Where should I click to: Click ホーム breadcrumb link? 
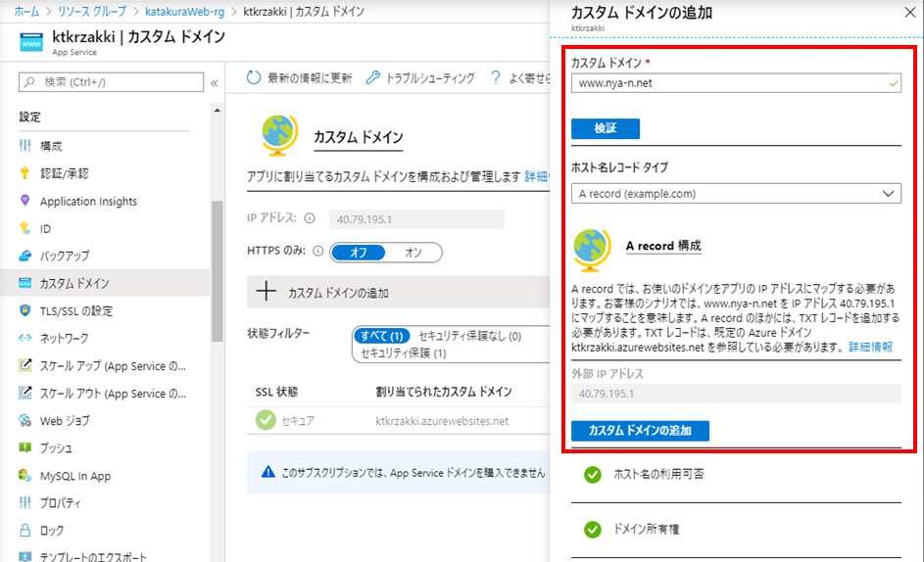coord(26,11)
